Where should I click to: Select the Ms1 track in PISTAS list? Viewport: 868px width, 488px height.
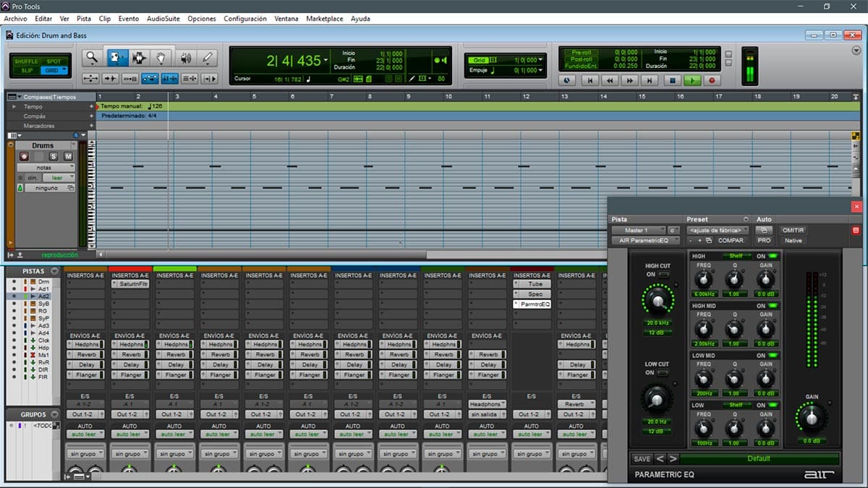[x=43, y=355]
